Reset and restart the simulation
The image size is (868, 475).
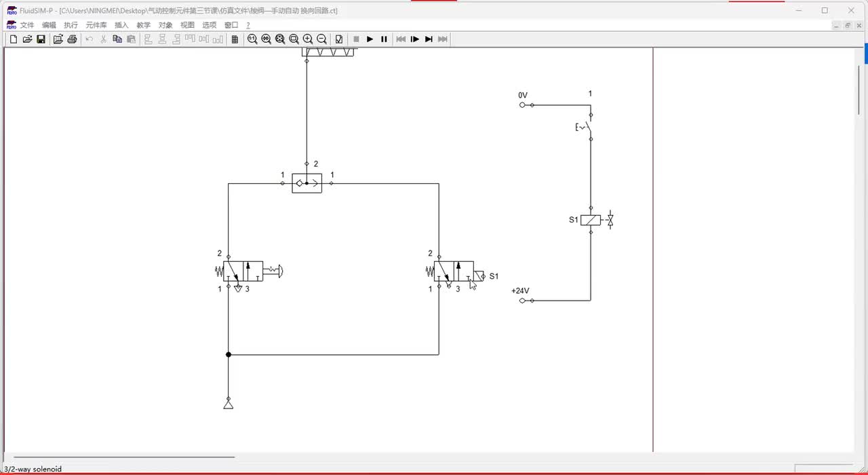click(x=401, y=39)
